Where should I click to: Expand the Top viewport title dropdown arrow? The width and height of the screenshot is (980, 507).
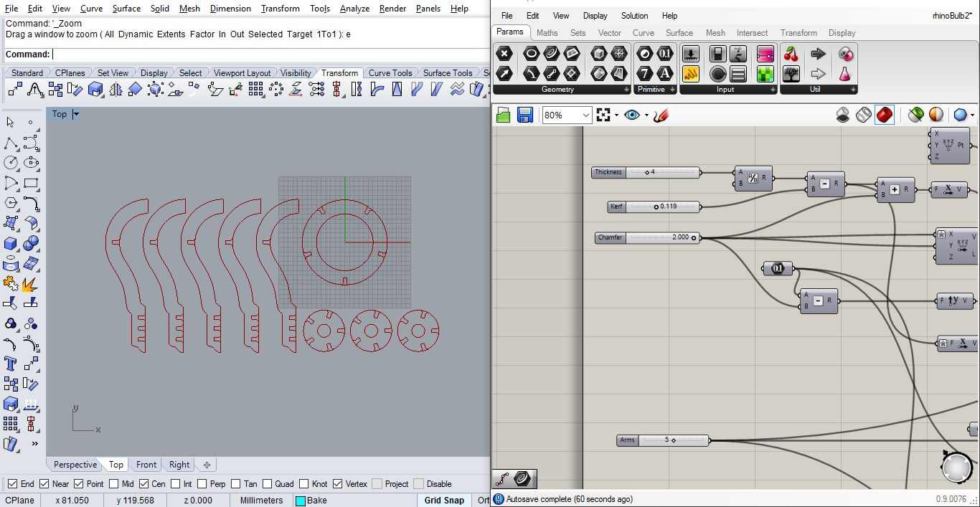point(76,114)
